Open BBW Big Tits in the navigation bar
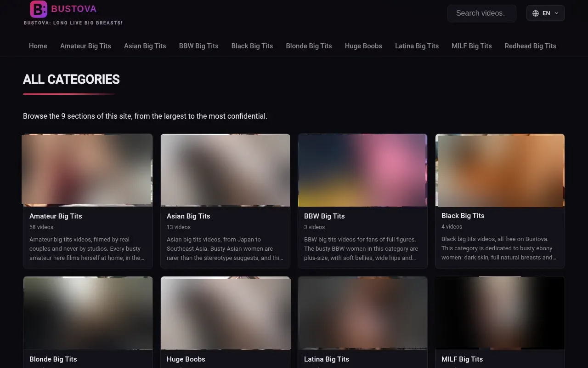 coord(199,46)
